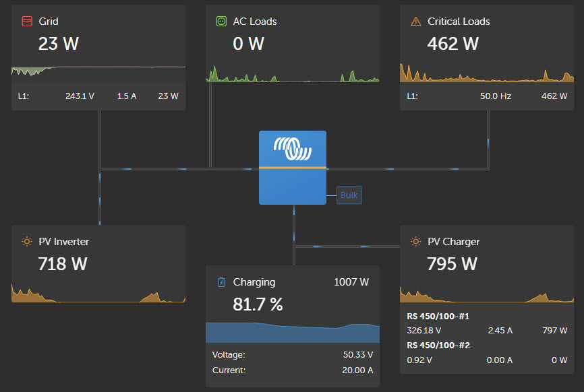The image size is (584, 392).
Task: Select the PV Inverter 718 W reading
Action: [63, 263]
